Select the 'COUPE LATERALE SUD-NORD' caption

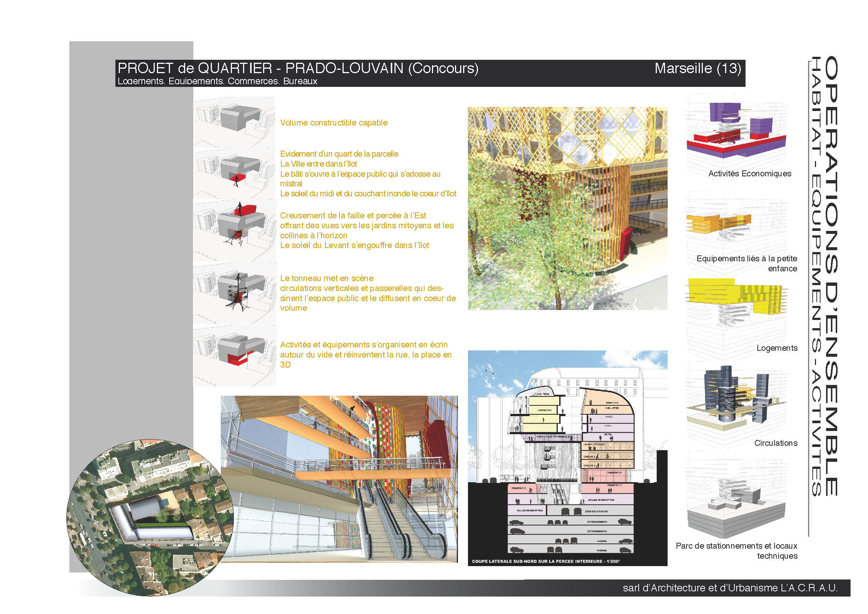pyautogui.click(x=546, y=561)
